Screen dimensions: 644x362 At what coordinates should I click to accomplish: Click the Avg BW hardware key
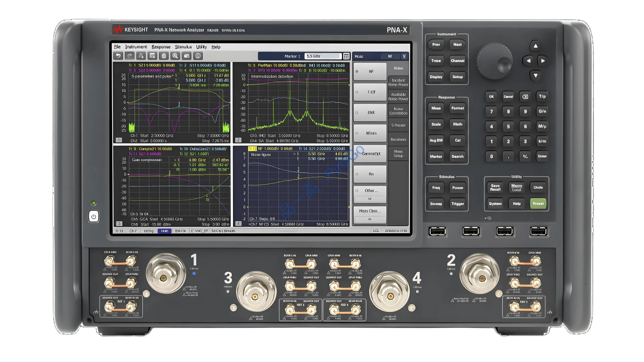pyautogui.click(x=436, y=140)
